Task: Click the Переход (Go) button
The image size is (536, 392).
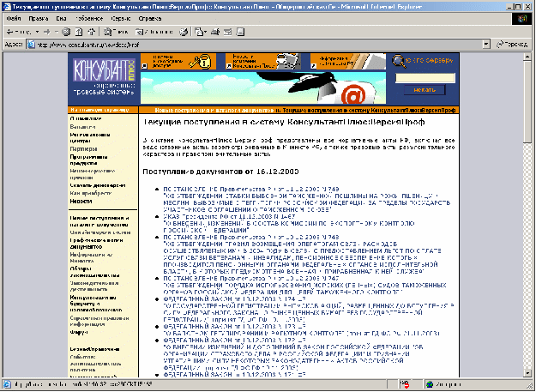Action: click(512, 45)
